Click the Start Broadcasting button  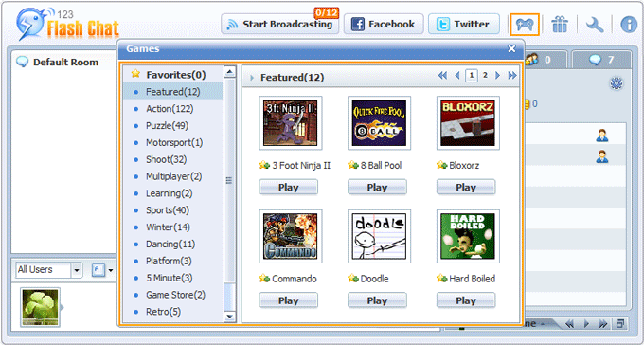[280, 25]
